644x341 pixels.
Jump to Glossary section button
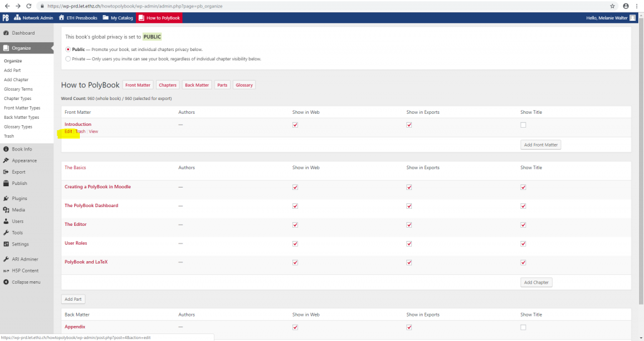coord(244,85)
